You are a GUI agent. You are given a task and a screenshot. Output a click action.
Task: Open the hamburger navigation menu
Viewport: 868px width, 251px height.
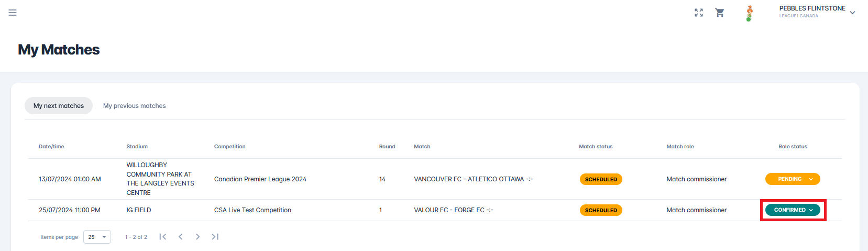[13, 13]
